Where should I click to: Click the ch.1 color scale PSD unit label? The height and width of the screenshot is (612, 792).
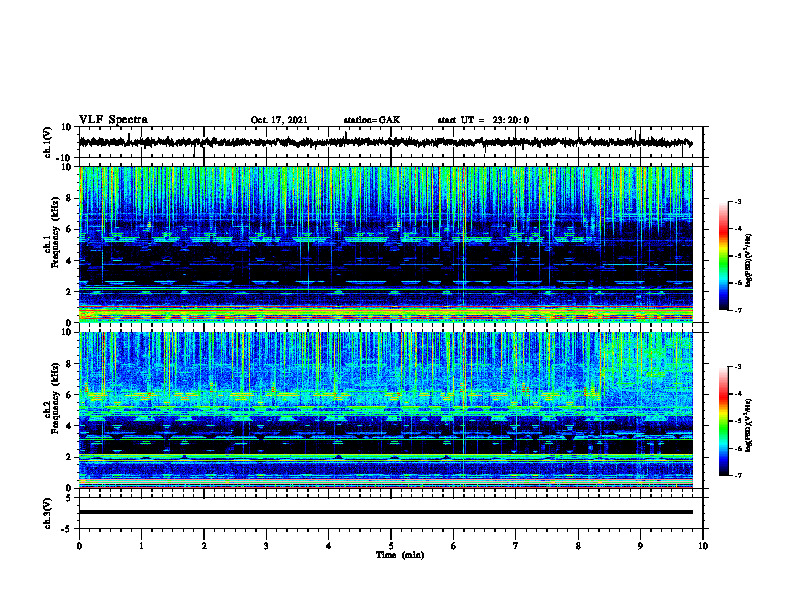coord(749,260)
